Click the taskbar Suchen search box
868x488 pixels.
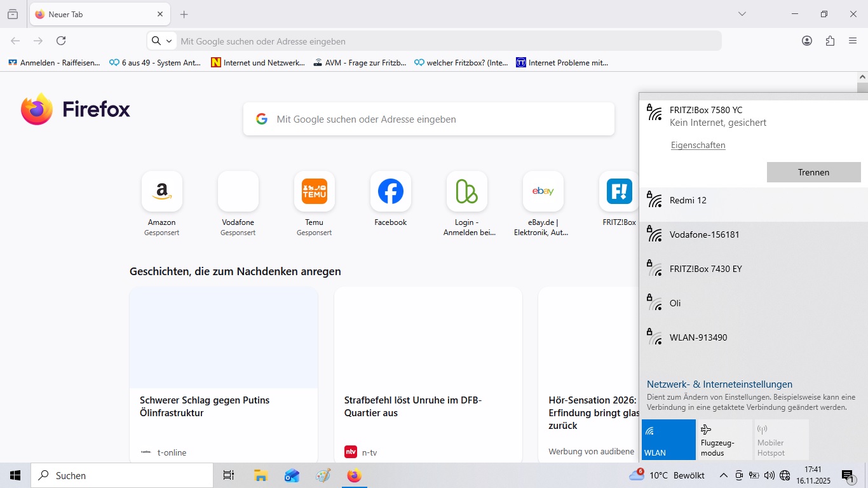click(x=122, y=475)
